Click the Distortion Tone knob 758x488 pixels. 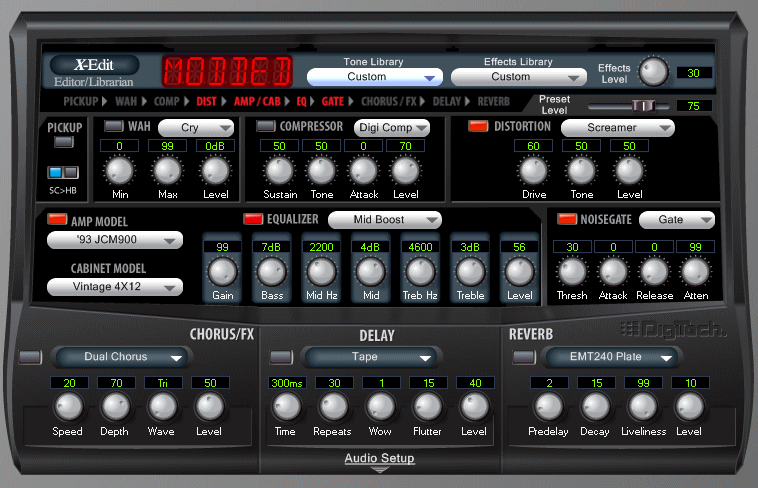pyautogui.click(x=581, y=171)
